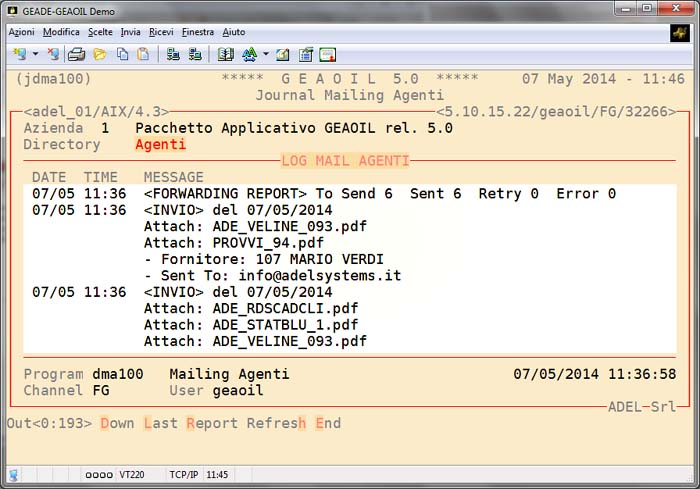Click the disconnect session icon
The width and height of the screenshot is (700, 489).
[52, 54]
